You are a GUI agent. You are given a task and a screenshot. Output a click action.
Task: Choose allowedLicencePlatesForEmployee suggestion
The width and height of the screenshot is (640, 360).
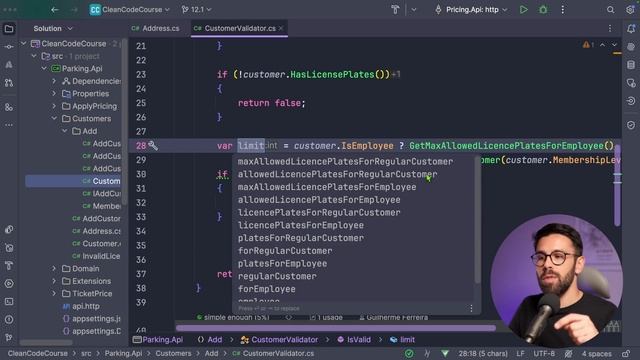pos(319,200)
